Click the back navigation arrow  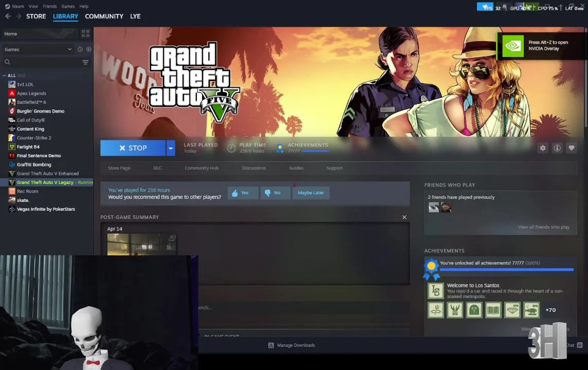[8, 16]
